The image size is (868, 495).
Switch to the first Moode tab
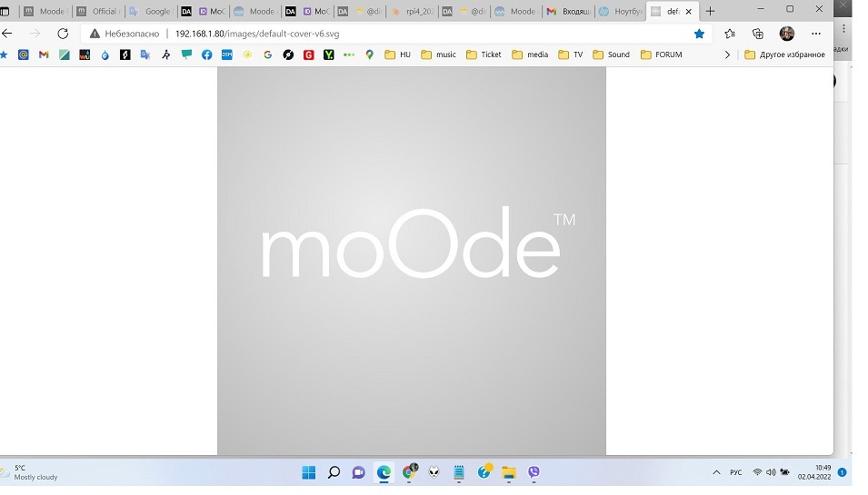click(45, 11)
